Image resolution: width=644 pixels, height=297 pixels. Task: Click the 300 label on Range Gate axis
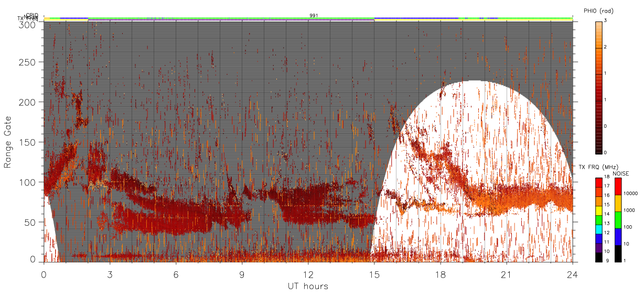click(28, 24)
